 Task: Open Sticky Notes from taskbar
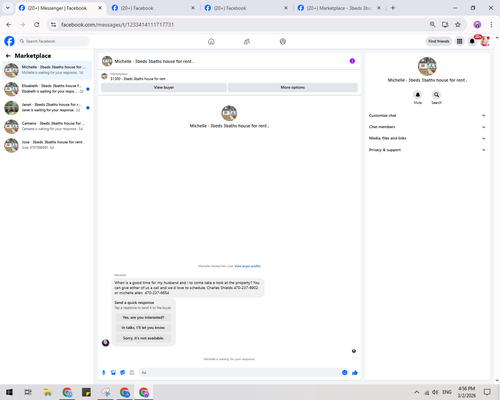pos(86,392)
